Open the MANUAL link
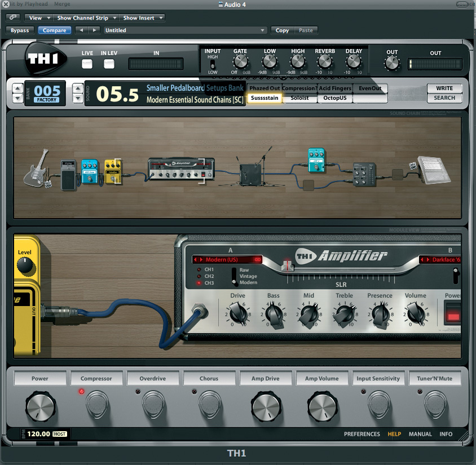This screenshot has width=476, height=465. tap(420, 434)
